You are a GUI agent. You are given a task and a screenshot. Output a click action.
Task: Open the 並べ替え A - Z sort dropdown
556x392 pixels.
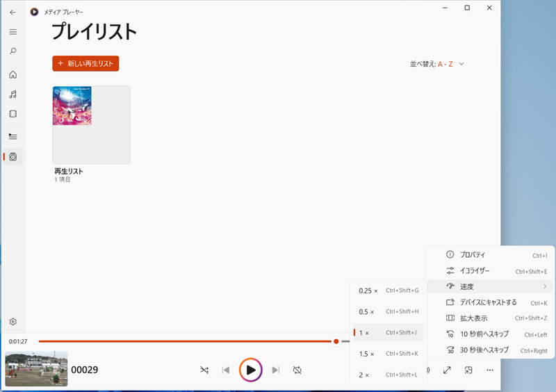[x=437, y=64]
